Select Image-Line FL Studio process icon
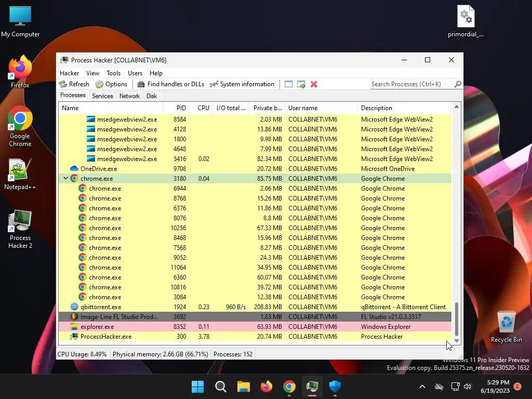 click(74, 316)
